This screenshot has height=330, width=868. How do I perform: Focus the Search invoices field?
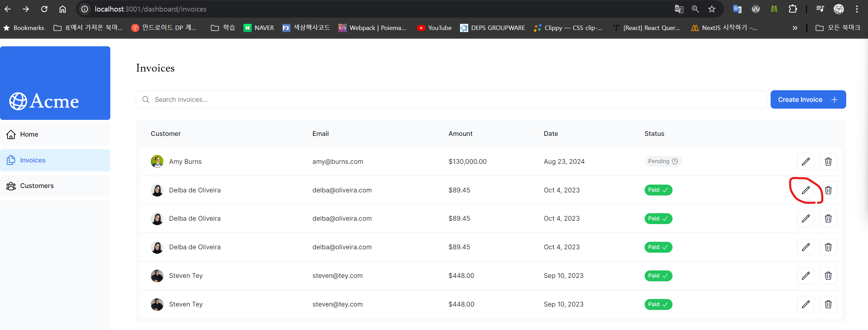(x=451, y=99)
